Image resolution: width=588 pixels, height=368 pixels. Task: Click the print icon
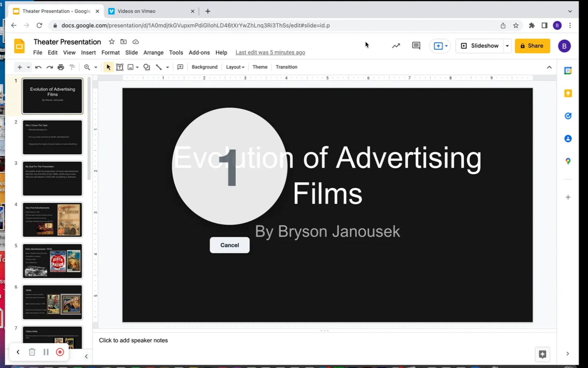[x=61, y=67]
